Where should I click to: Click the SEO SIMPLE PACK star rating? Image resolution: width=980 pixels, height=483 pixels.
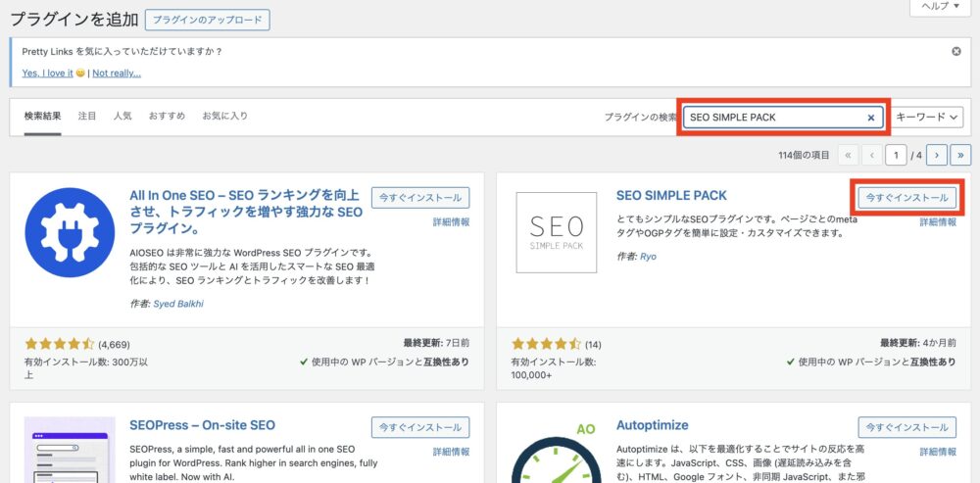pyautogui.click(x=546, y=344)
